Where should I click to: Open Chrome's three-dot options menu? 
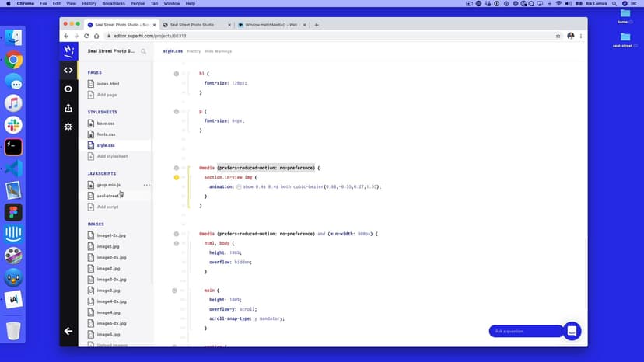[x=581, y=36]
